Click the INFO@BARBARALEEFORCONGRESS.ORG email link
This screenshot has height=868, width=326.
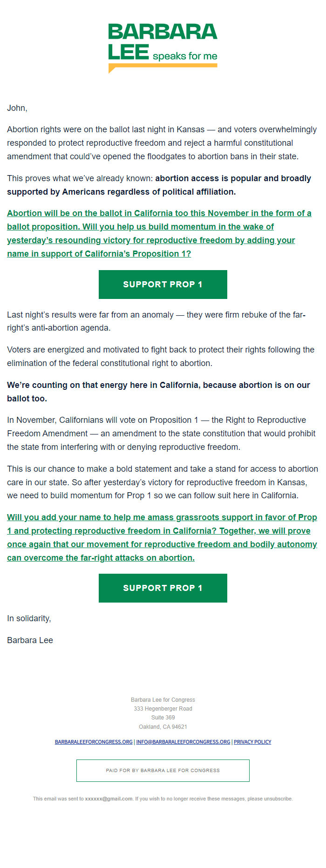click(183, 742)
